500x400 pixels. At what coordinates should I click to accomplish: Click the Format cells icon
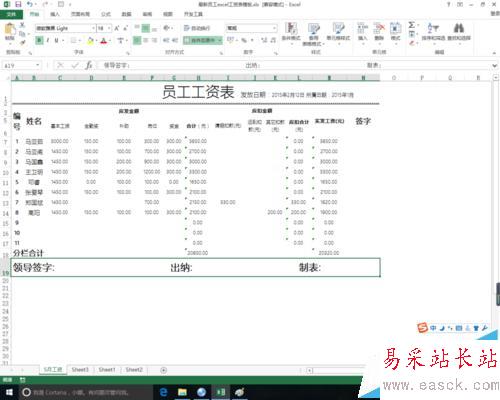point(395,28)
